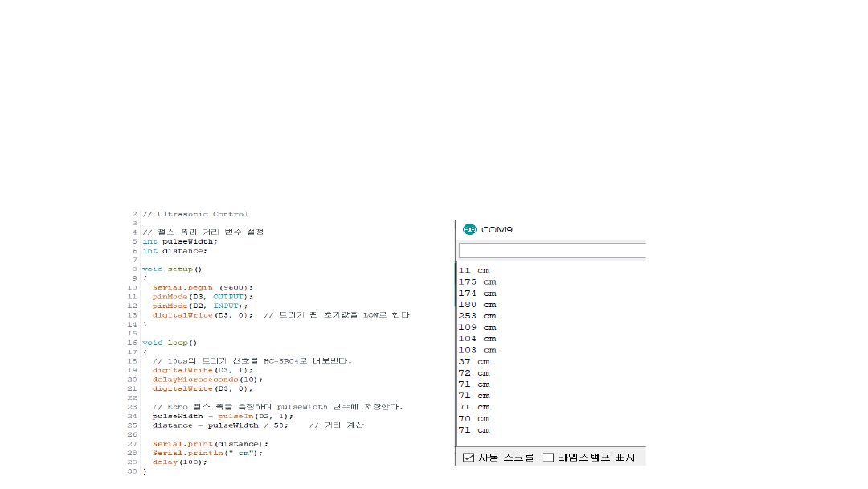Click the Serial.println(" cm") line
The image size is (868, 489).
coord(207,453)
